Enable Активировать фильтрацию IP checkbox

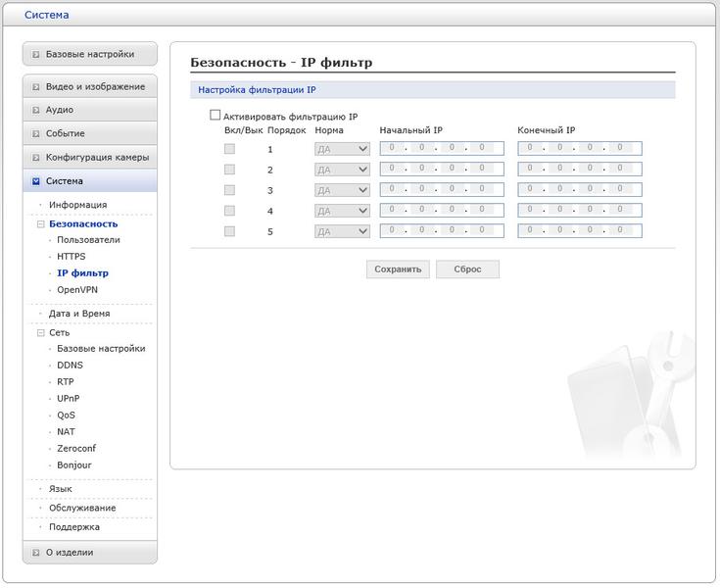coord(215,115)
